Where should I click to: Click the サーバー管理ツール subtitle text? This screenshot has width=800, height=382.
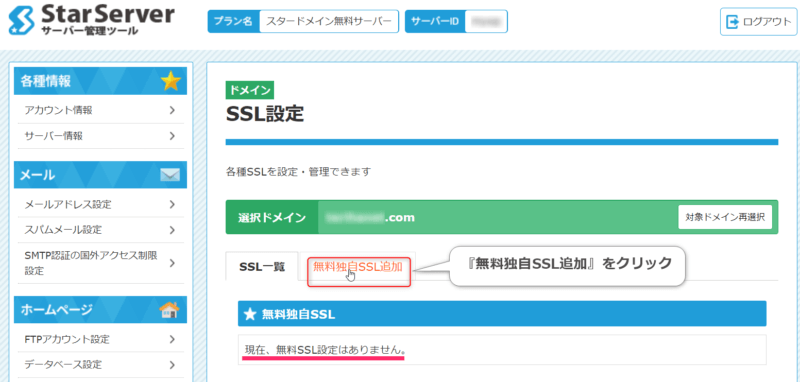tap(90, 31)
